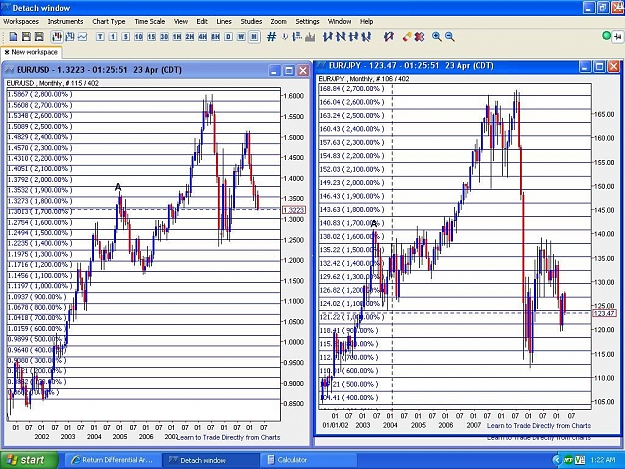Switch to 2H time scale

click(x=190, y=37)
